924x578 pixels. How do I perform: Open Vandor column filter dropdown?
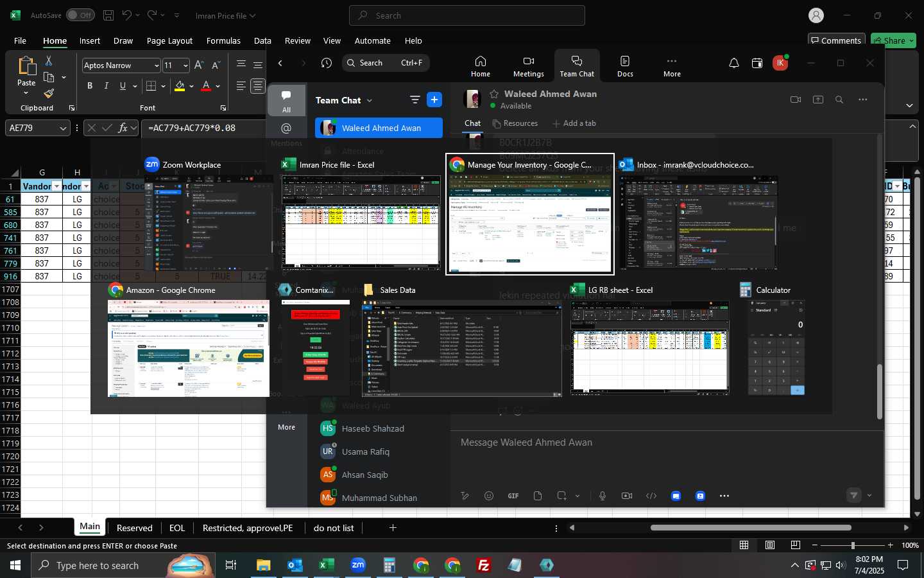pyautogui.click(x=56, y=186)
